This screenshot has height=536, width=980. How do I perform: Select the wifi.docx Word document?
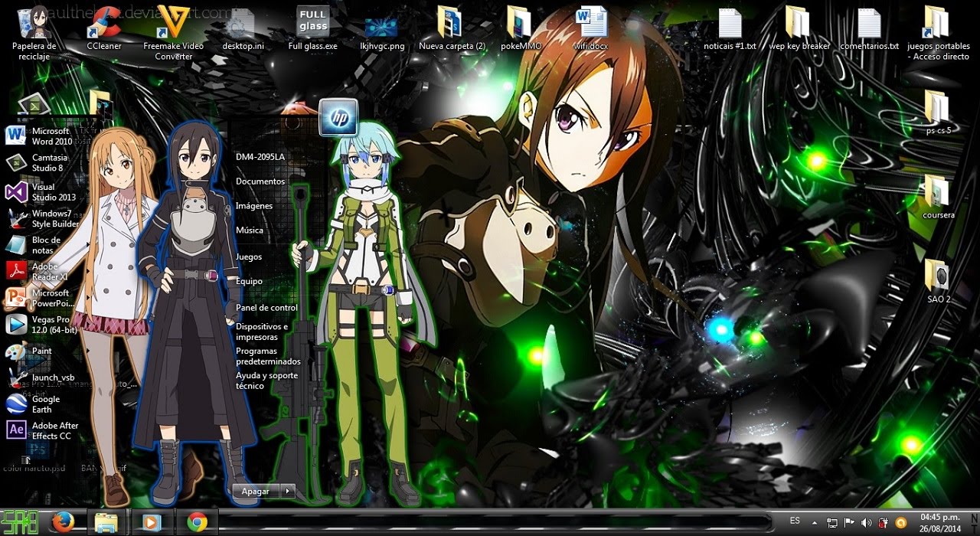pyautogui.click(x=590, y=29)
